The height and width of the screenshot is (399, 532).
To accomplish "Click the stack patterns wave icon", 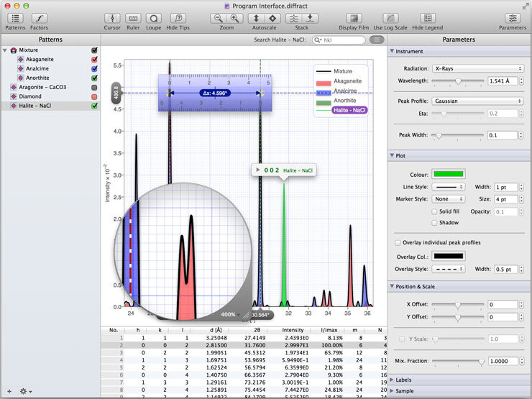I will (x=294, y=18).
